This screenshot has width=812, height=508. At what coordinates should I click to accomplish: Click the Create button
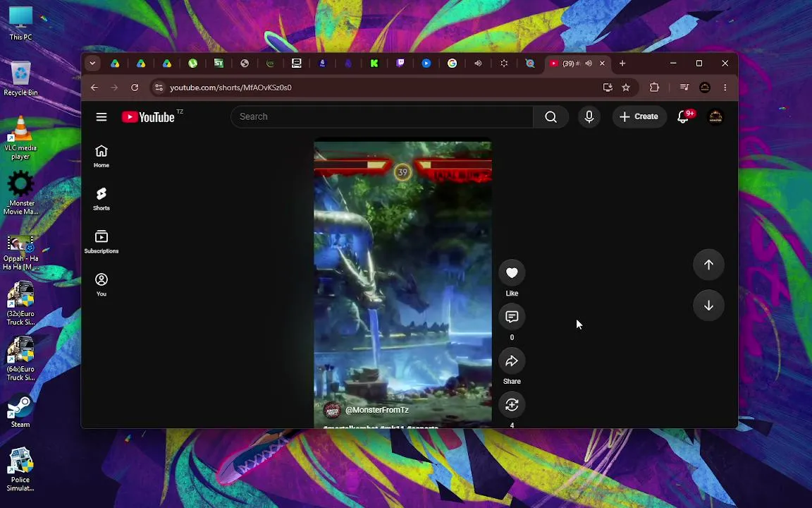click(x=639, y=116)
